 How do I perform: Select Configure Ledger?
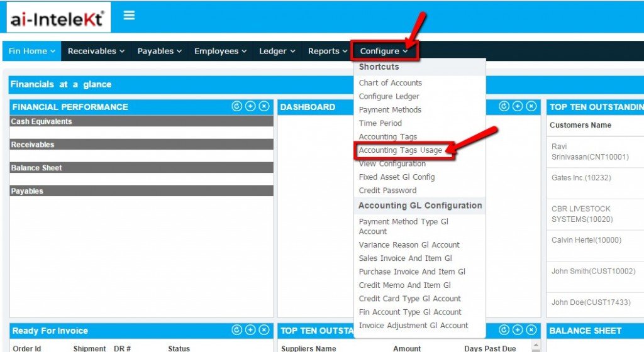click(x=389, y=96)
